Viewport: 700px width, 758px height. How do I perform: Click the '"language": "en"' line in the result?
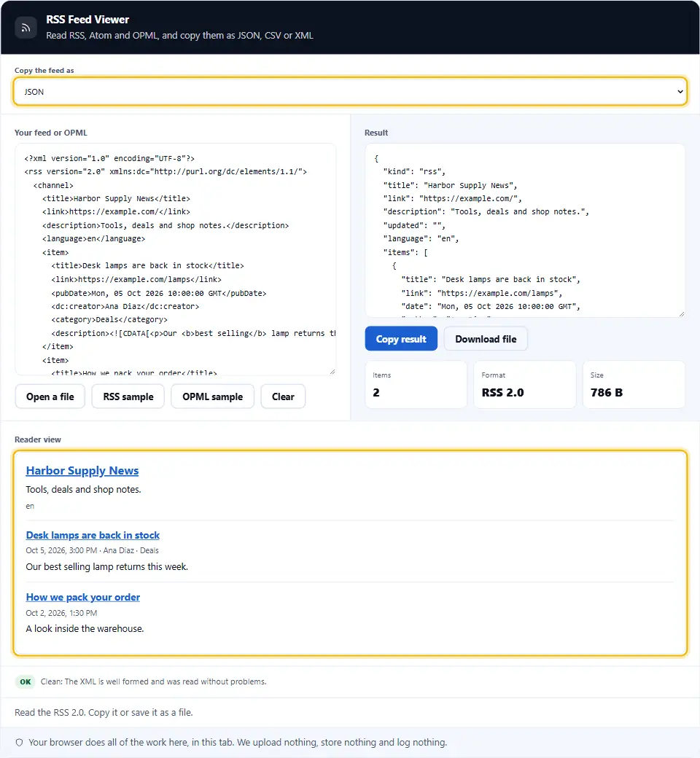pyautogui.click(x=421, y=239)
